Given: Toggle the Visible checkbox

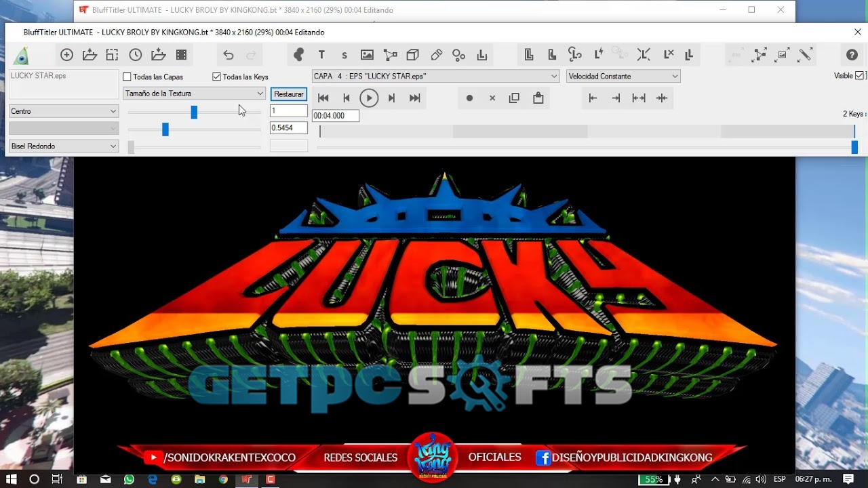Looking at the screenshot, I should pyautogui.click(x=860, y=76).
